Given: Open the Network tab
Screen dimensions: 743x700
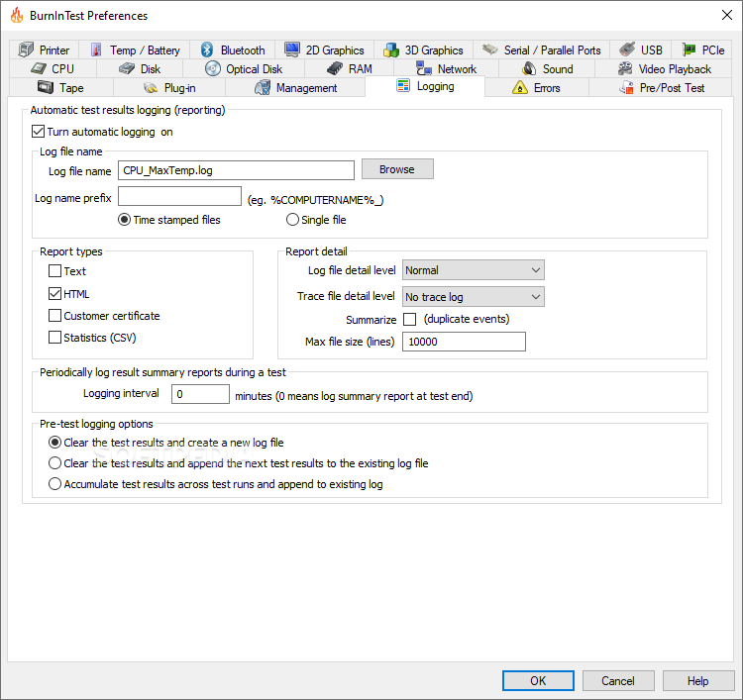Looking at the screenshot, I should (447, 68).
